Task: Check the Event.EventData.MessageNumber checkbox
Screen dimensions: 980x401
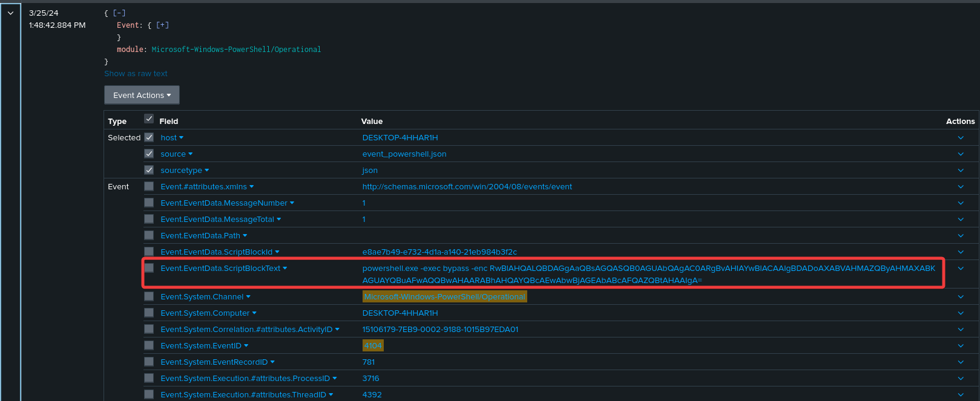Action: (149, 203)
